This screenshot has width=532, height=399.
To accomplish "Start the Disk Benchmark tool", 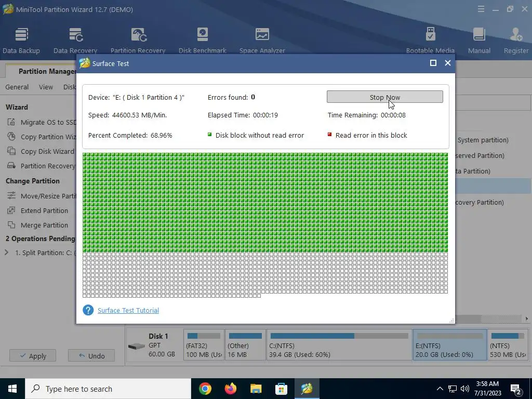I will 202,41.
